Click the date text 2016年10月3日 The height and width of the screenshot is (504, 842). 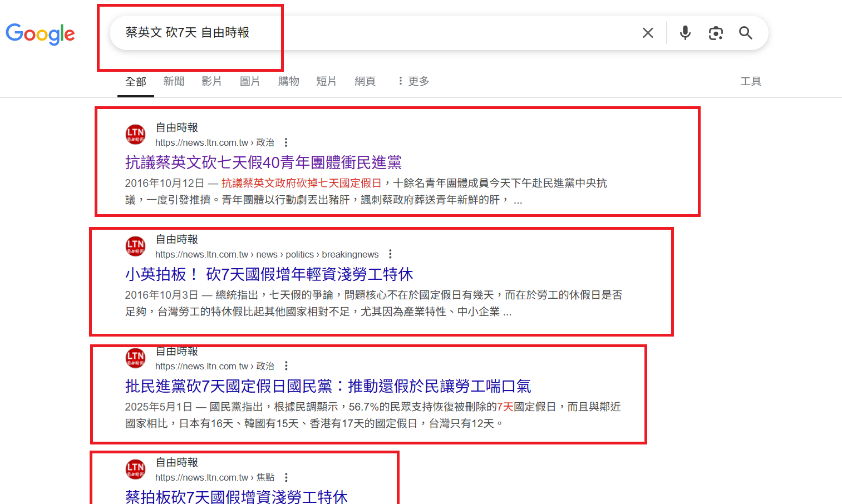[162, 295]
